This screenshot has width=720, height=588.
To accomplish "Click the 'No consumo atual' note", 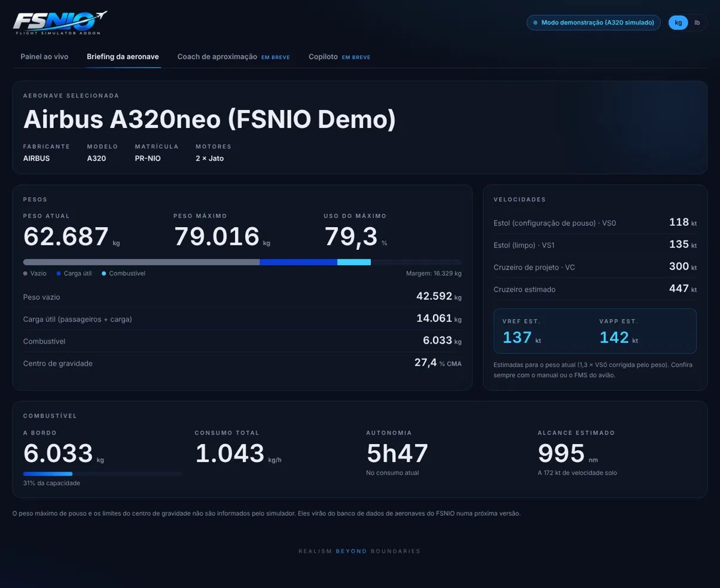I will click(392, 473).
